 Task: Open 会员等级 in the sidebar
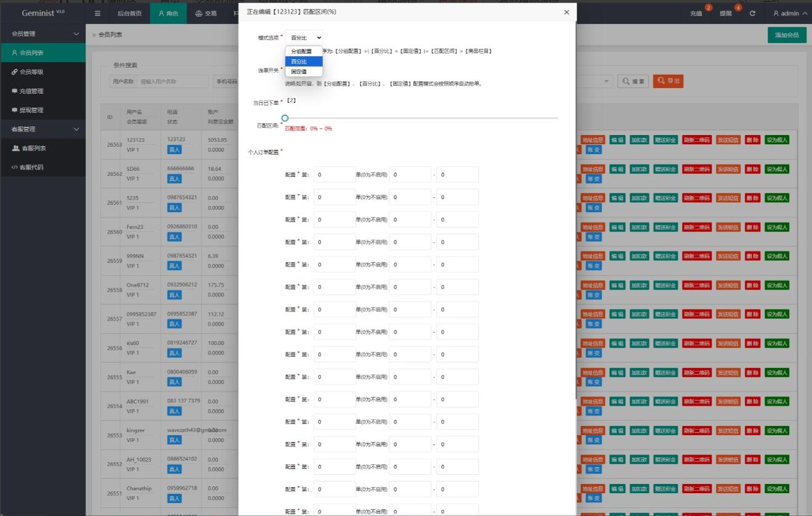click(x=36, y=72)
